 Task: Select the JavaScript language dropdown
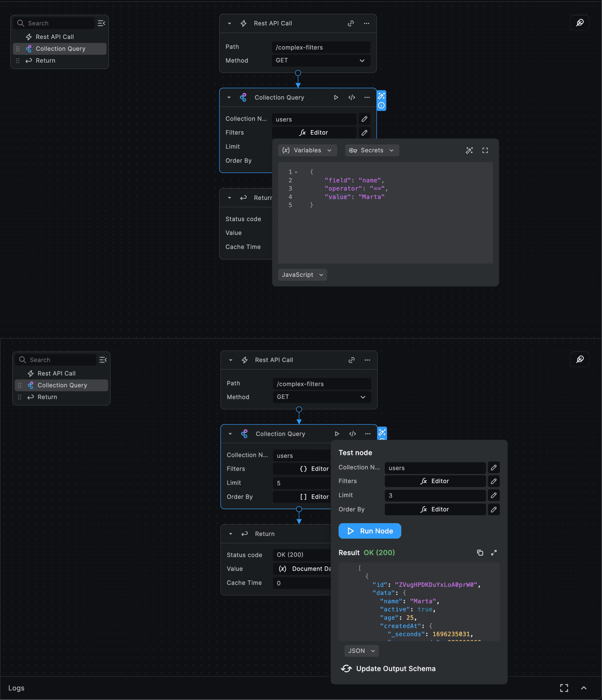301,274
